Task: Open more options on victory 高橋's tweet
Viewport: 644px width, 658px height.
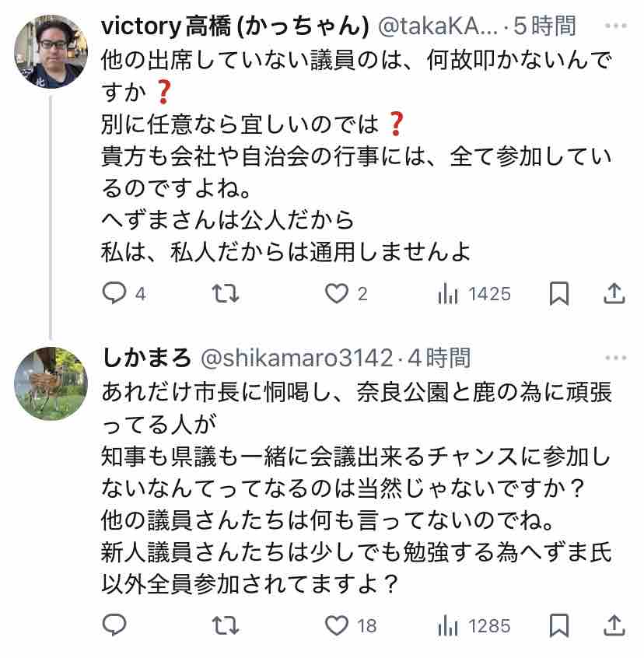Action: coord(615,26)
